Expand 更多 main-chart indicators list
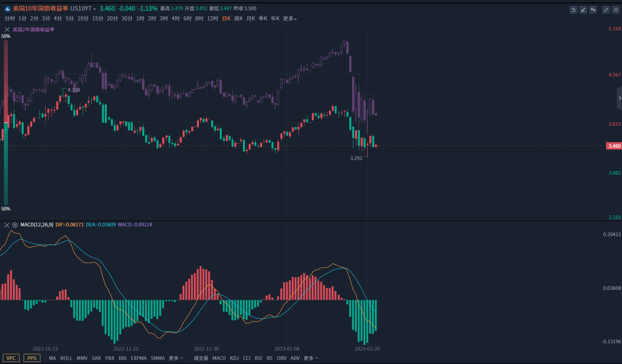 coord(176,358)
